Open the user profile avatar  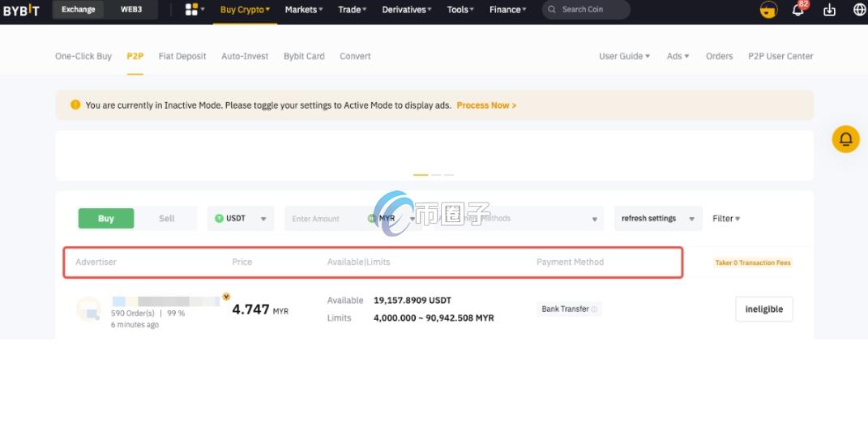[x=768, y=10]
